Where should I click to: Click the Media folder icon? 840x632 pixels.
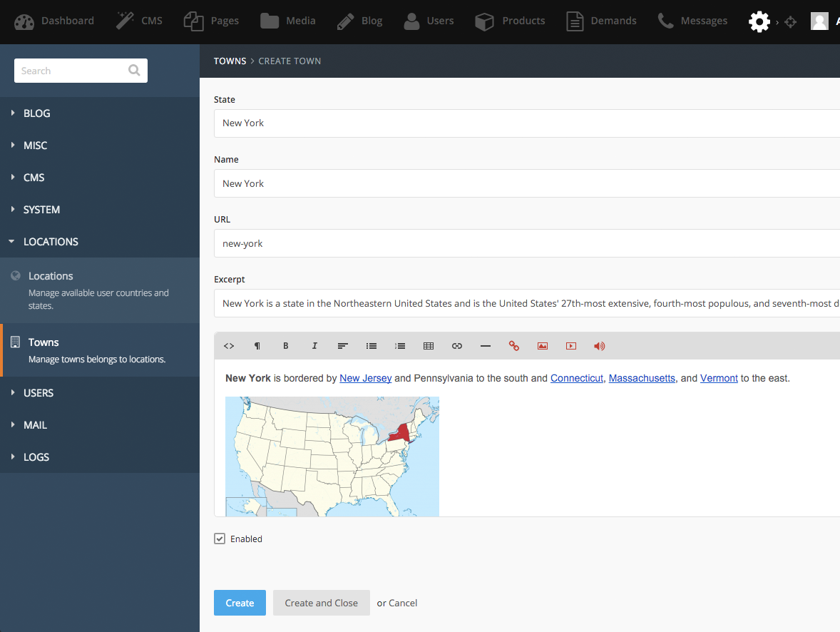pos(270,21)
